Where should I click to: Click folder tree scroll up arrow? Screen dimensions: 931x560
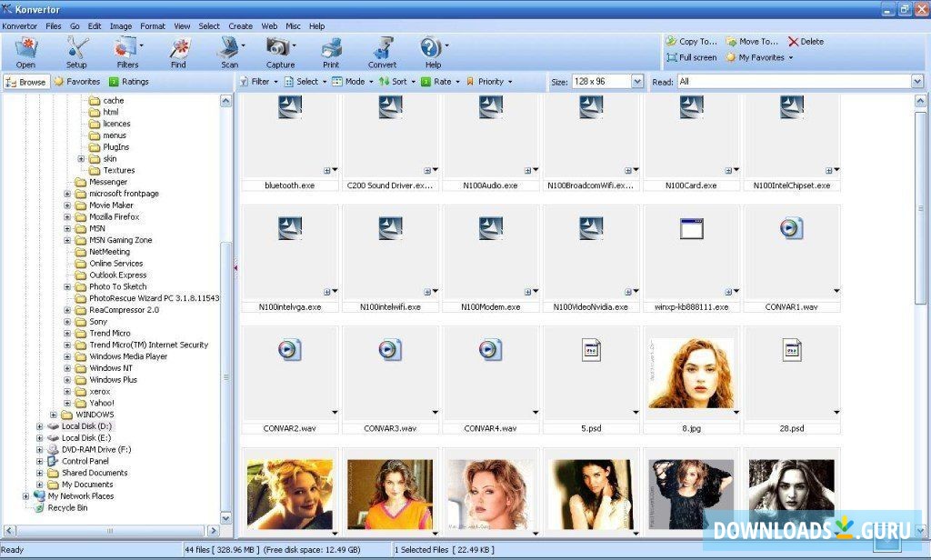pyautogui.click(x=225, y=101)
